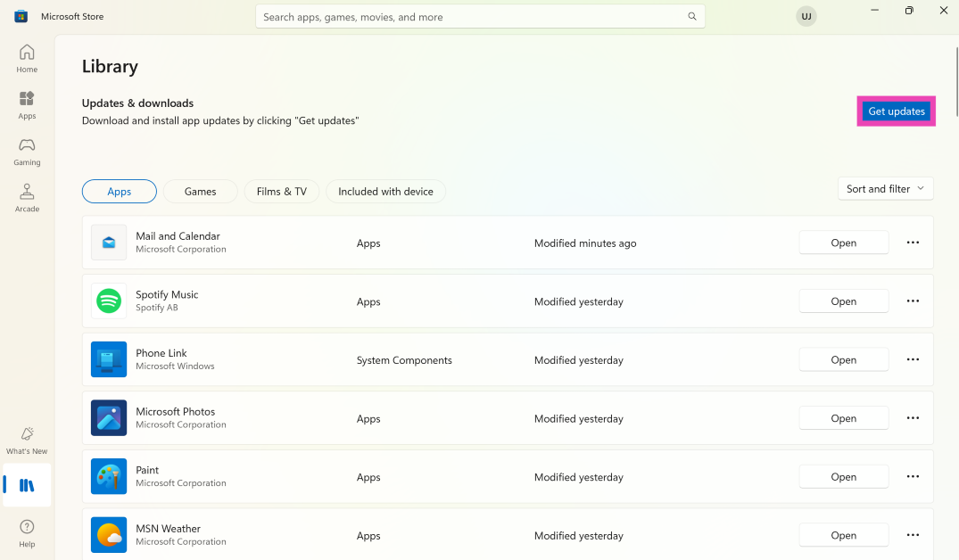This screenshot has width=959, height=560.
Task: Open the Arcade section in sidebar
Action: 27,198
